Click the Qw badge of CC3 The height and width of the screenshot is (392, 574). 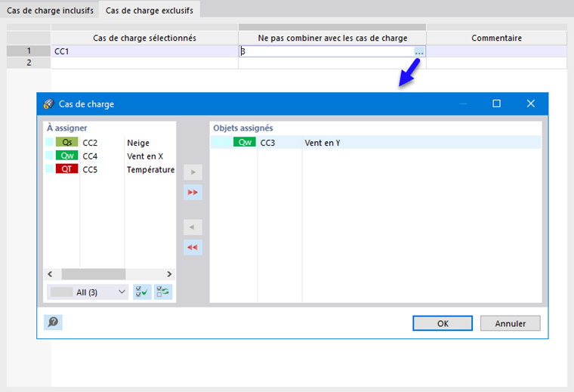tap(245, 142)
